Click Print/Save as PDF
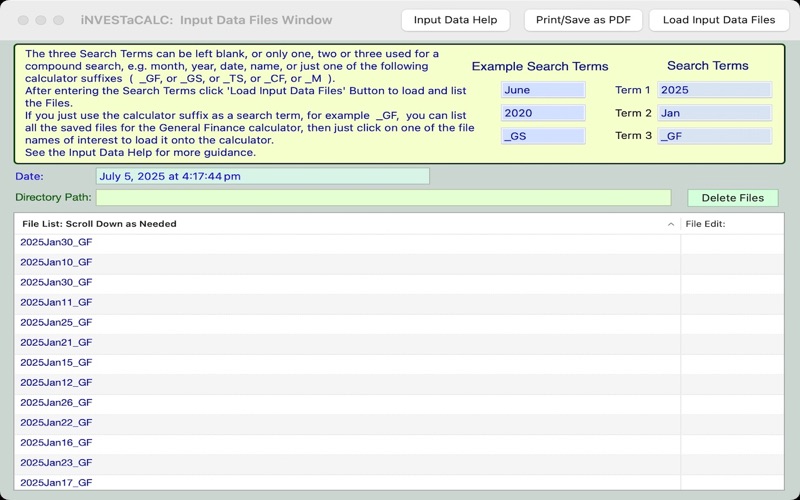 [x=583, y=20]
